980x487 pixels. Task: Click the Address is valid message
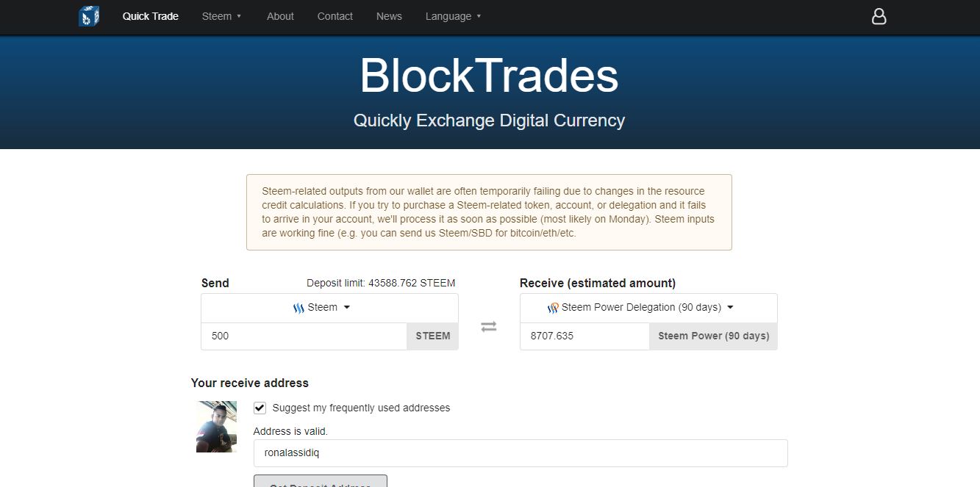click(290, 431)
